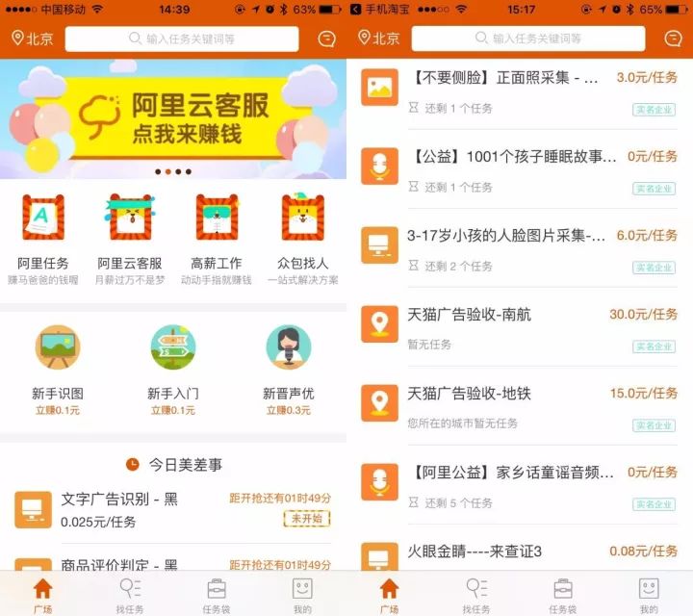Tap the location pin icon beside 地铁 task
This screenshot has height=616, width=693.
(x=379, y=403)
